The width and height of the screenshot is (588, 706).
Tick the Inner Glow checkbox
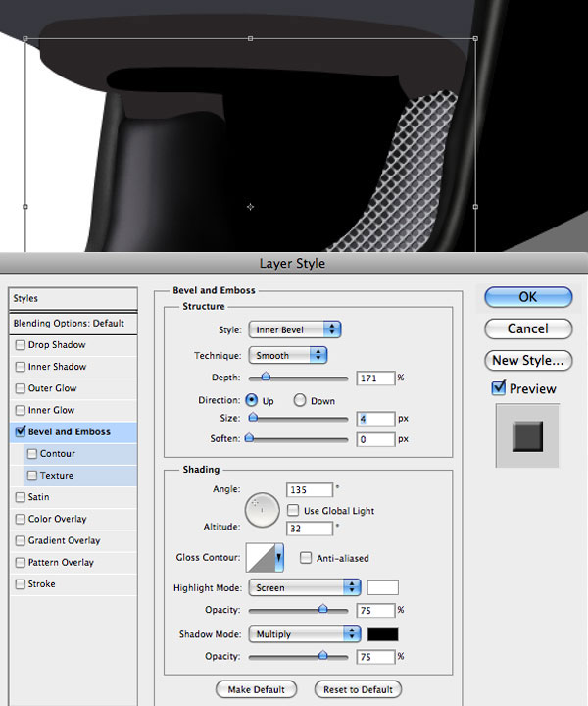coord(20,410)
